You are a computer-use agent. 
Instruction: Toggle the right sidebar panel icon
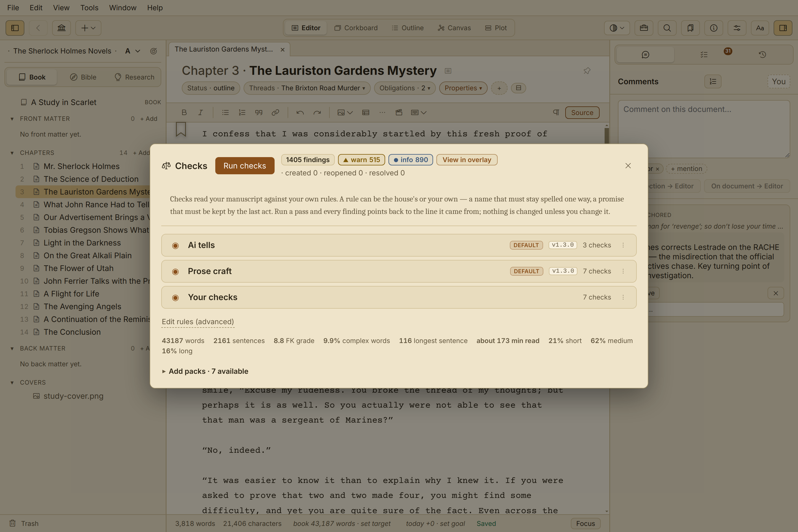tap(783, 28)
